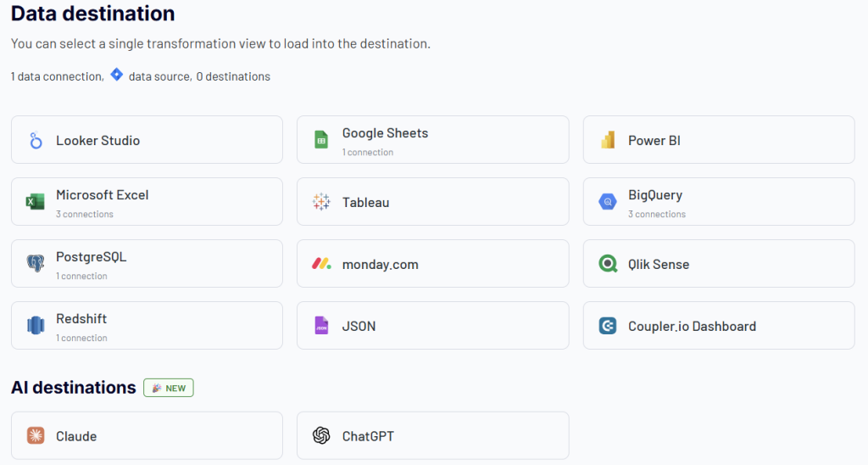Click the yellow Power BI icon
868x465 pixels.
click(607, 141)
